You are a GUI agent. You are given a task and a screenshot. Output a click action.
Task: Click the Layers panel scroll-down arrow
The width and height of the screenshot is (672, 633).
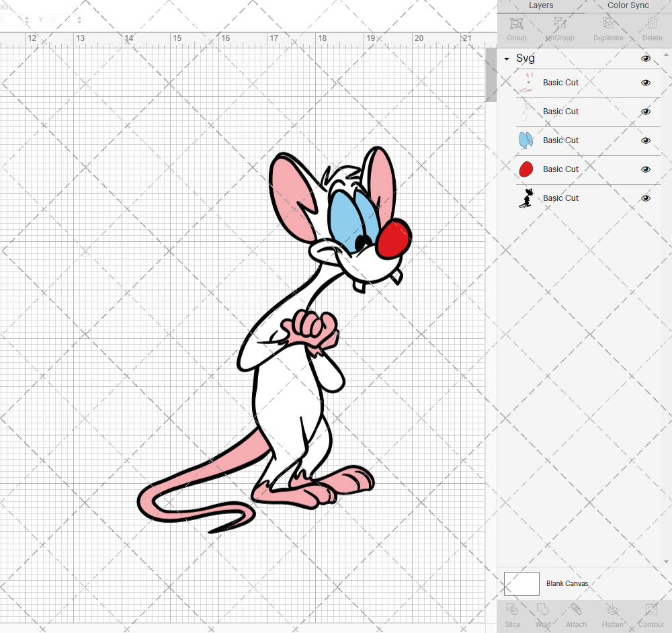[665, 562]
